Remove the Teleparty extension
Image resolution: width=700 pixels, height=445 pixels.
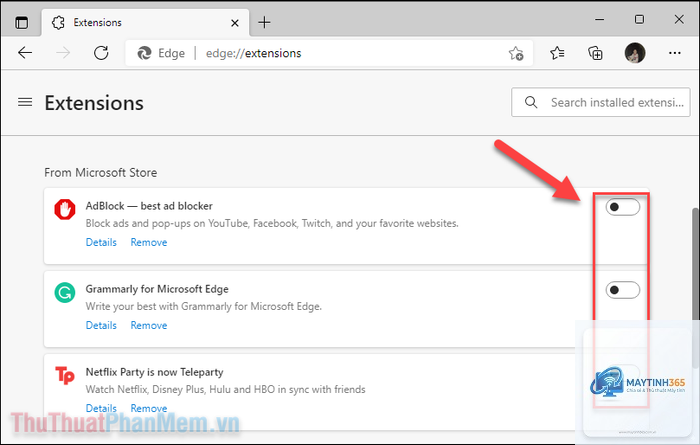[149, 408]
